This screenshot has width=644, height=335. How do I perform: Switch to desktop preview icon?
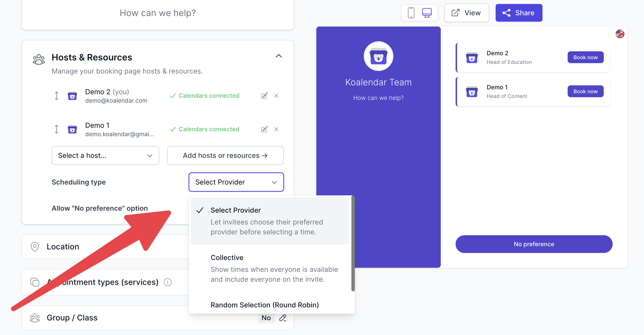tap(427, 13)
